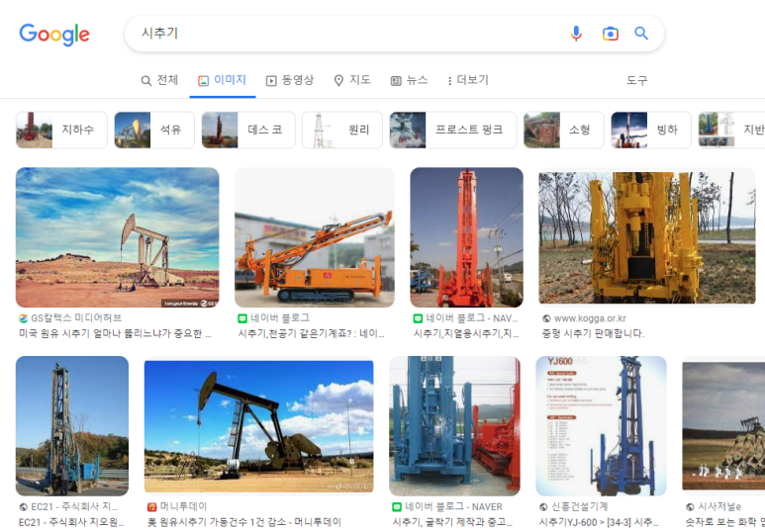Go to the 지도 tab
Viewport: 765px width, 532px height.
[x=352, y=80]
